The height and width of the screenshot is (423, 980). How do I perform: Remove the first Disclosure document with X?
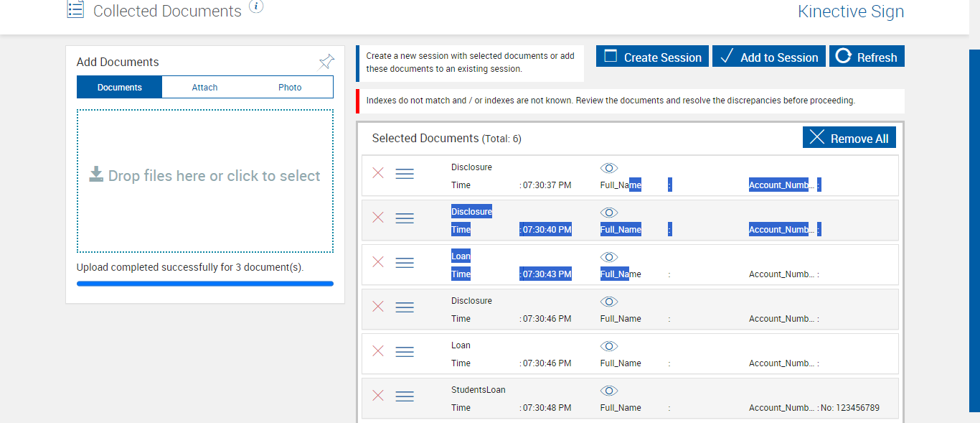tap(378, 173)
